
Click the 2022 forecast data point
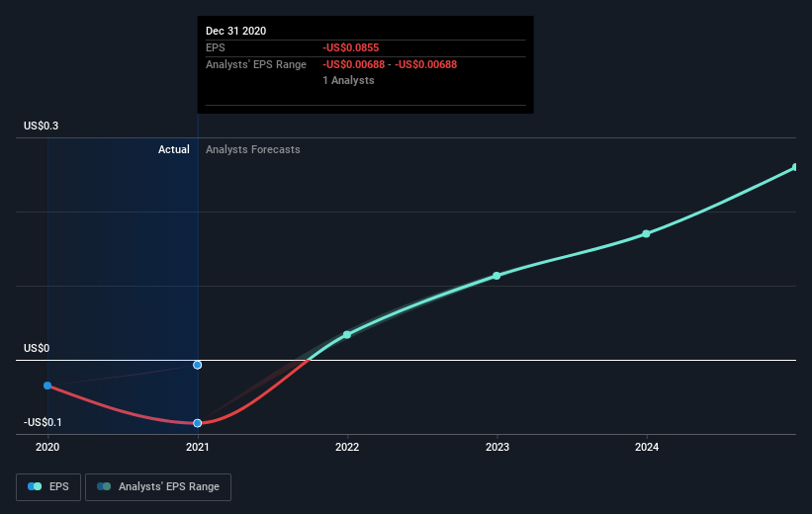347,335
